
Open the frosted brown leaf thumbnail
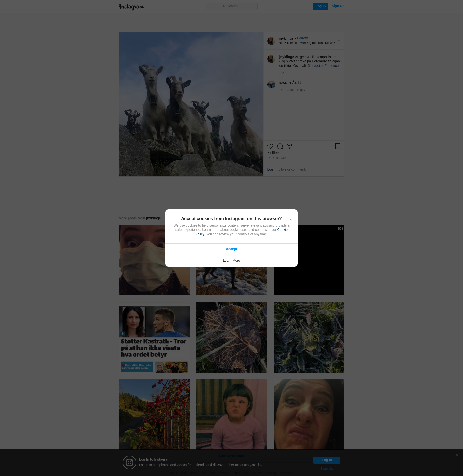(231, 337)
